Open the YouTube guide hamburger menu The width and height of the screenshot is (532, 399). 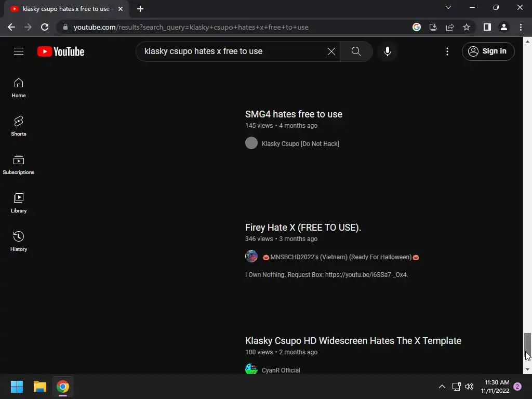point(19,51)
